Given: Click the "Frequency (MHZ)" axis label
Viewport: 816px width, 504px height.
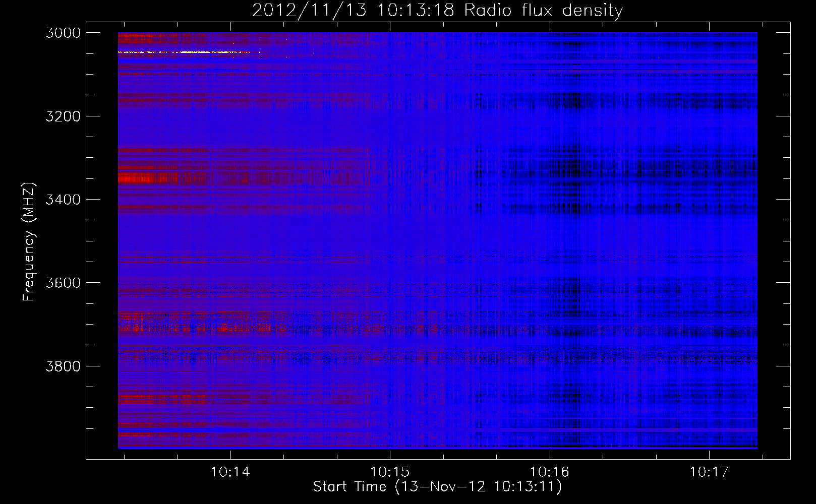Looking at the screenshot, I should tap(29, 242).
